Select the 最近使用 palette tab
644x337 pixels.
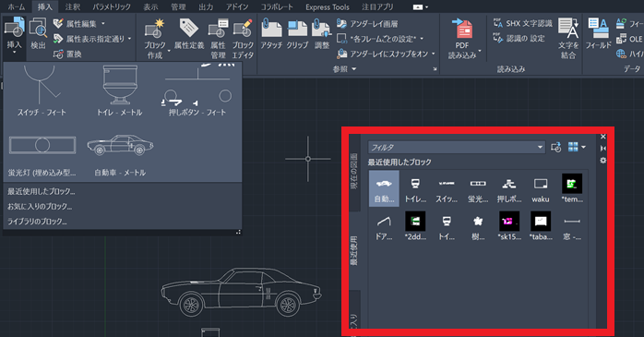[x=354, y=250]
